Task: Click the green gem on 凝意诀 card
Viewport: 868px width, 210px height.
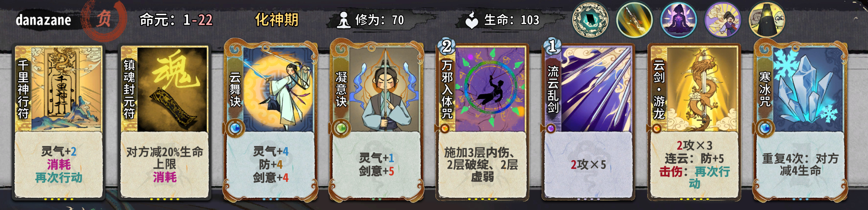Action: tap(341, 128)
